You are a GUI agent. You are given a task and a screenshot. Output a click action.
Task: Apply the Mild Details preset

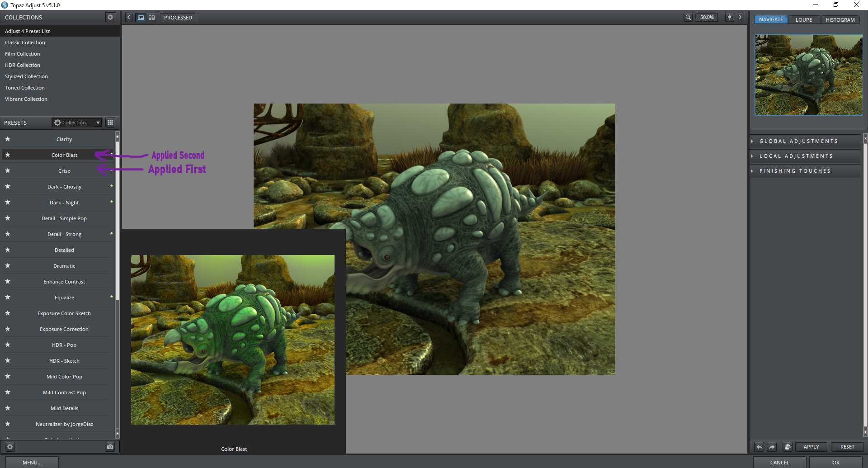click(64, 408)
